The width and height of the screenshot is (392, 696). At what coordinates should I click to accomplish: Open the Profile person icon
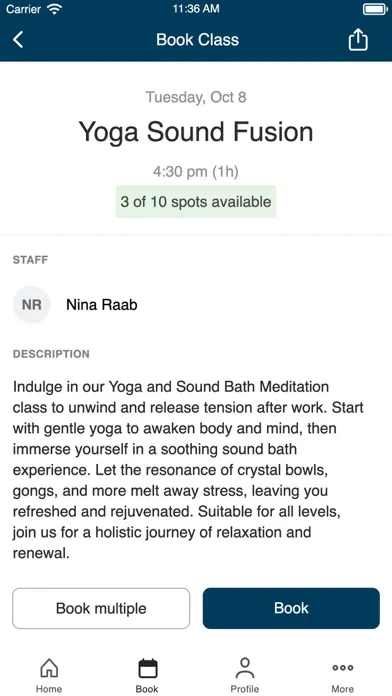coord(245,668)
